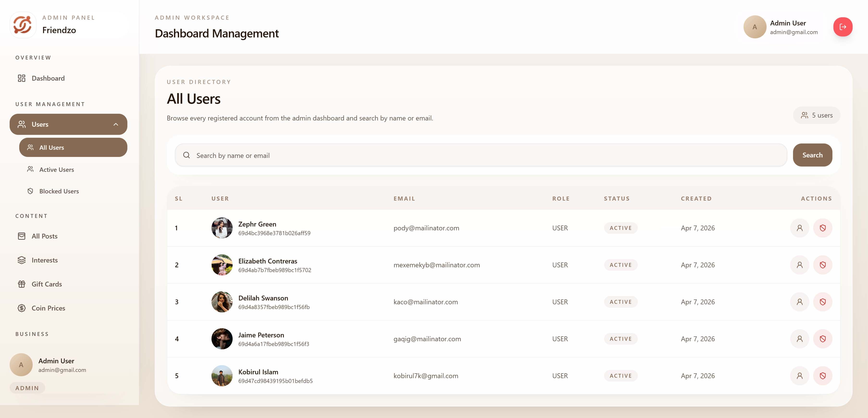Click the search magnifier icon in the bar
The height and width of the screenshot is (418, 868).
pyautogui.click(x=186, y=155)
